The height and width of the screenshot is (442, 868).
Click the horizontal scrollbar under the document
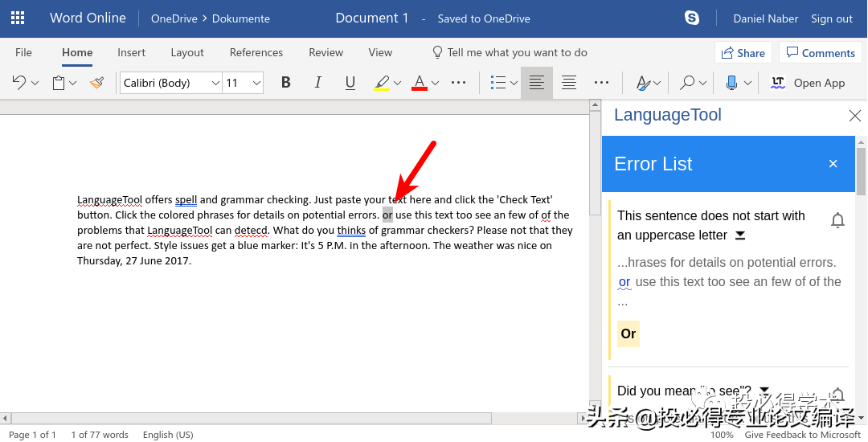(x=251, y=419)
